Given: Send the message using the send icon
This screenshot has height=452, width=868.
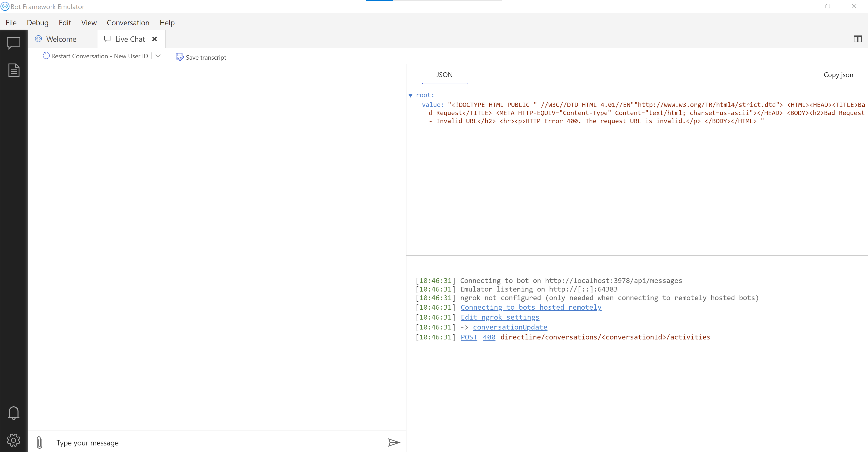Looking at the screenshot, I should [x=394, y=442].
